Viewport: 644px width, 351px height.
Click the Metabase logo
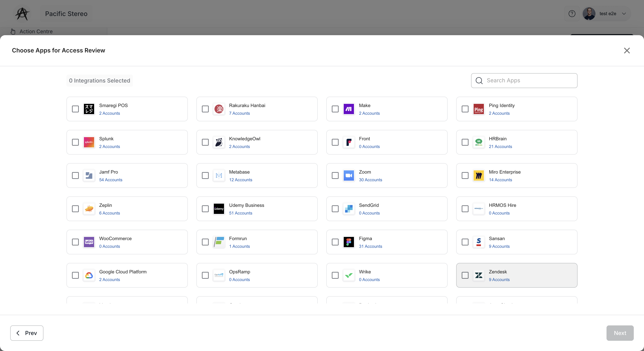point(219,175)
